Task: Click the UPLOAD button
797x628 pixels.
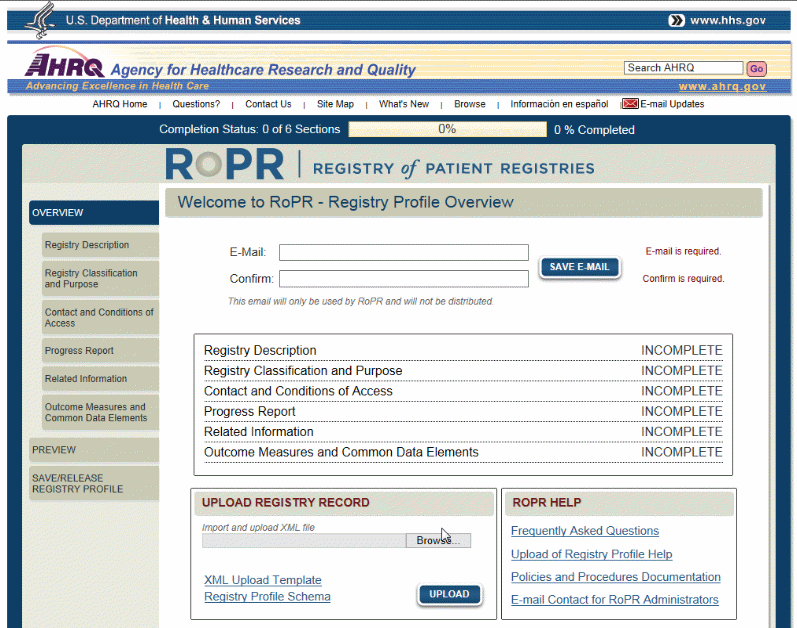Action: click(x=449, y=594)
